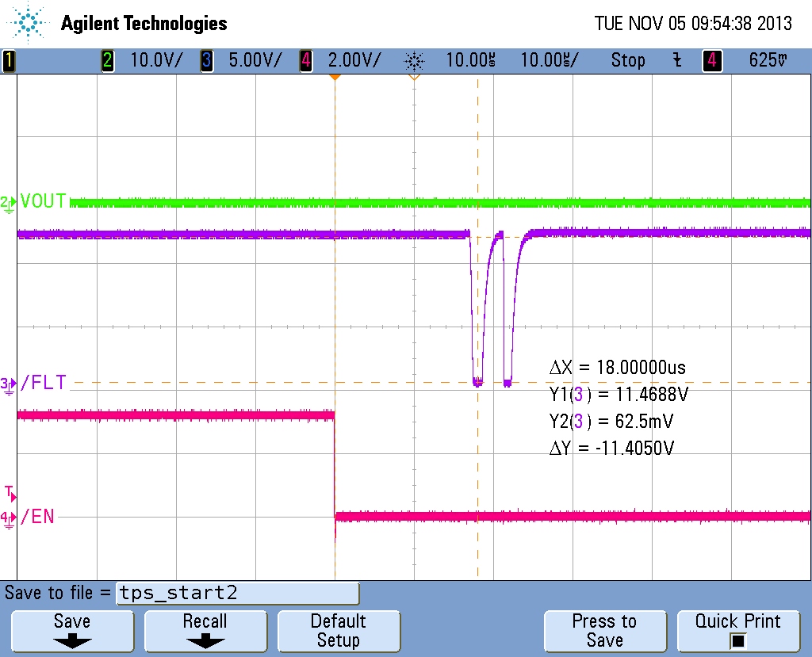Screen dimensions: 812x657
Task: Click the Recall softkey down arrow
Action: [205, 643]
